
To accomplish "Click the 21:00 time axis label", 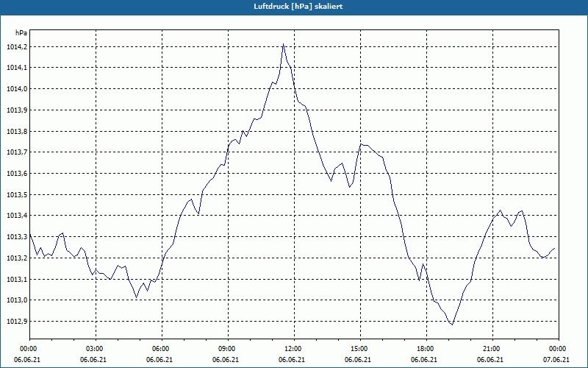I will 492,349.
